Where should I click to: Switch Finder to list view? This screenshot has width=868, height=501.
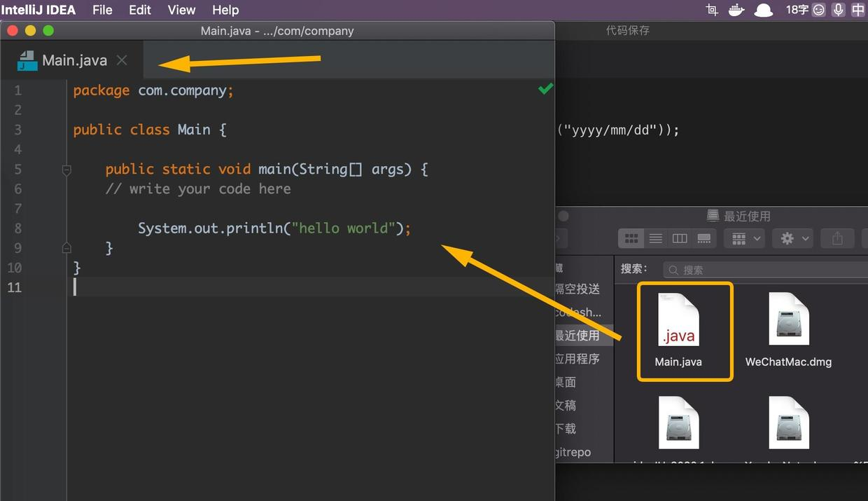coord(655,238)
